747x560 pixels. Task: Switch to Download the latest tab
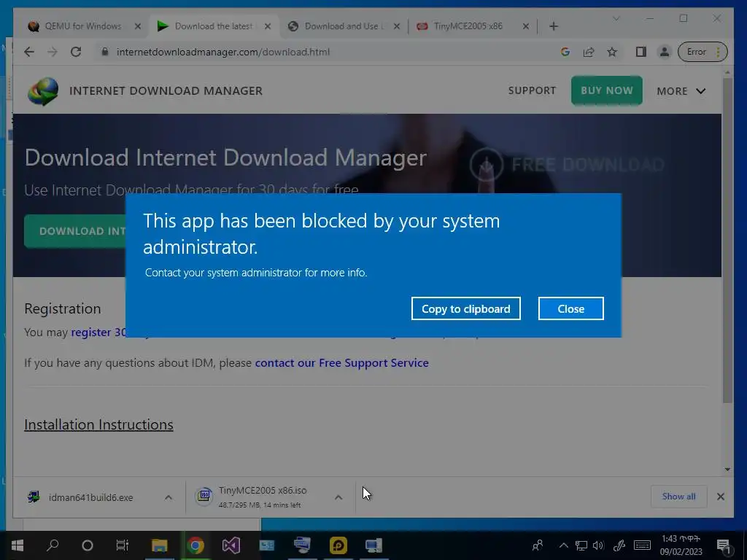[214, 26]
